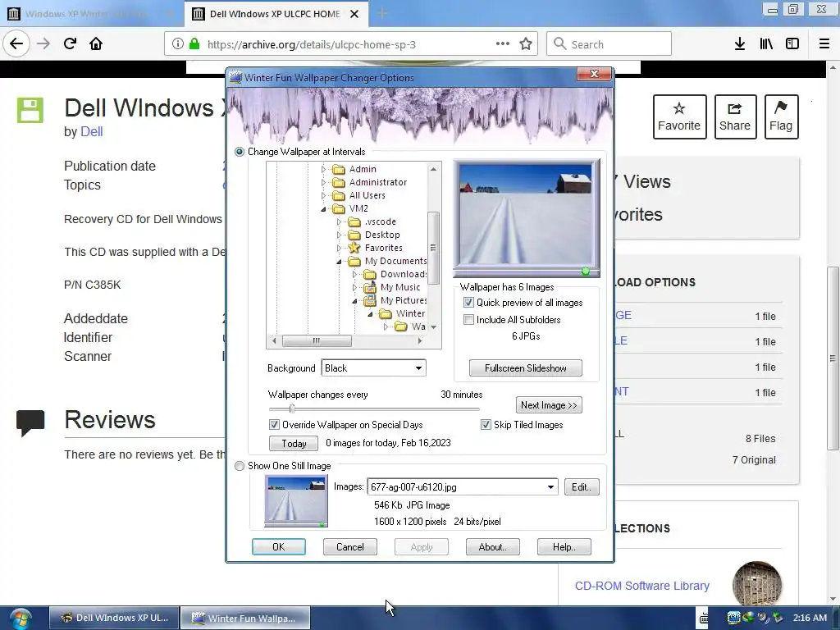840x630 pixels.
Task: Click green floppy disk software icon
Action: pyautogui.click(x=30, y=111)
